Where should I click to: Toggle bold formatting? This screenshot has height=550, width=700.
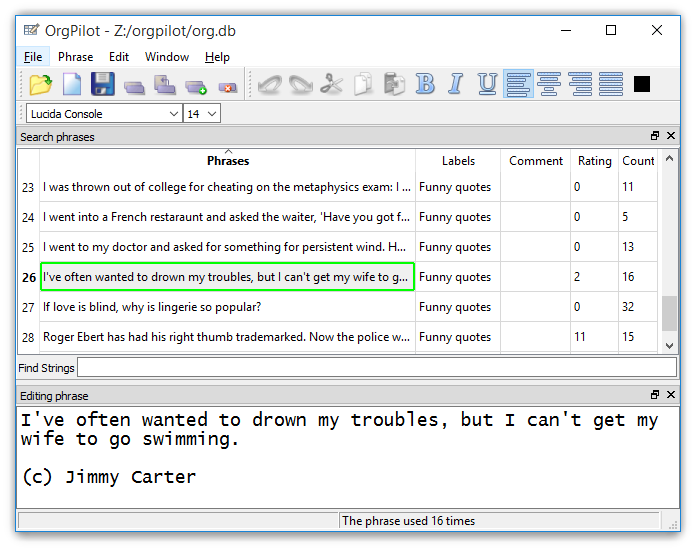pyautogui.click(x=425, y=84)
